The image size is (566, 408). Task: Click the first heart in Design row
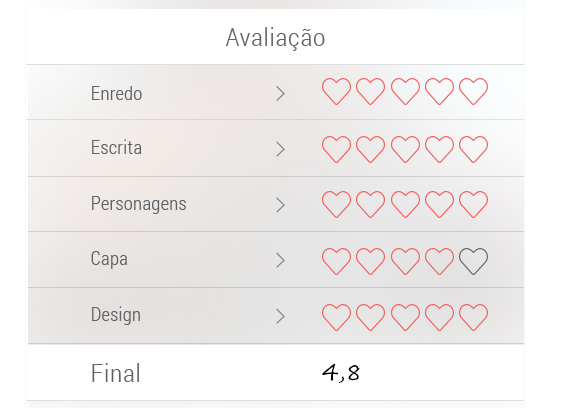pyautogui.click(x=336, y=317)
